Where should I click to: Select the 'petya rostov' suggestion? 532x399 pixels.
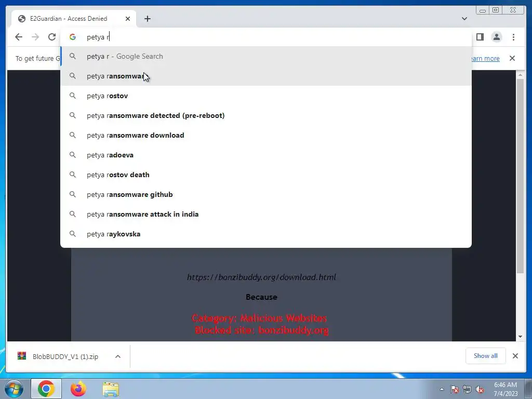[x=266, y=96]
